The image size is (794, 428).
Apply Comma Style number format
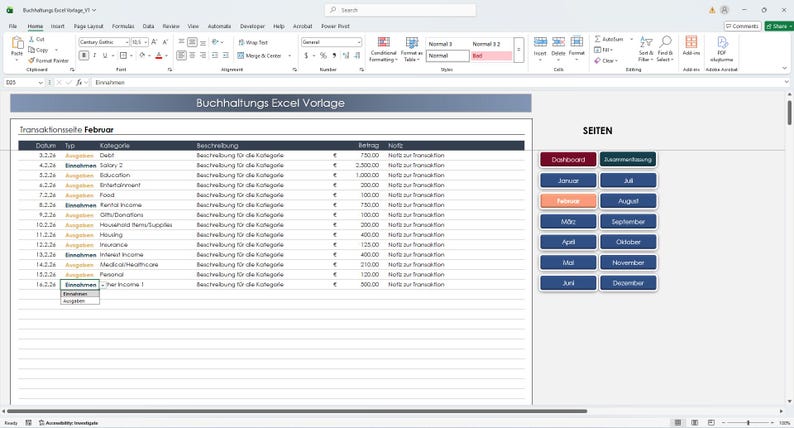(334, 55)
